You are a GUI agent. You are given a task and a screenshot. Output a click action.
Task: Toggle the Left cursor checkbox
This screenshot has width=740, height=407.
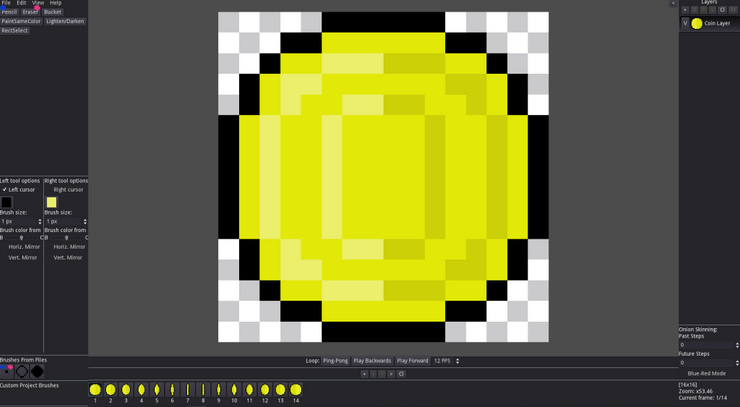[x=5, y=189]
